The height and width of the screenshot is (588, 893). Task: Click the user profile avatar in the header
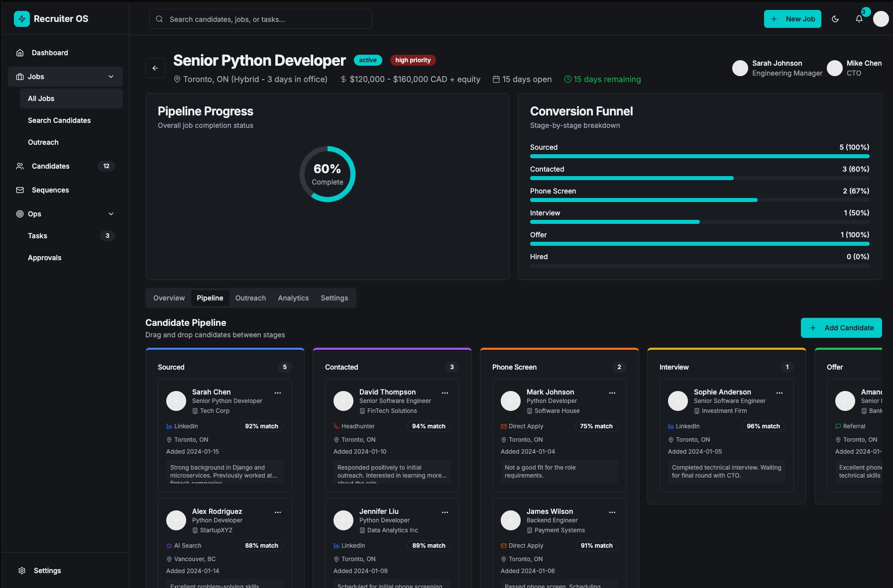click(x=881, y=19)
